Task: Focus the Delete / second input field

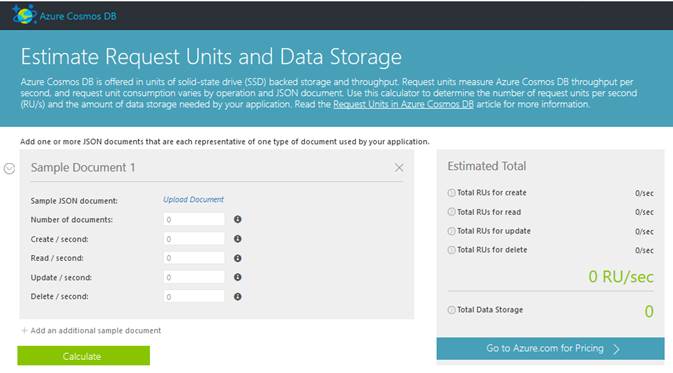Action: 194,297
